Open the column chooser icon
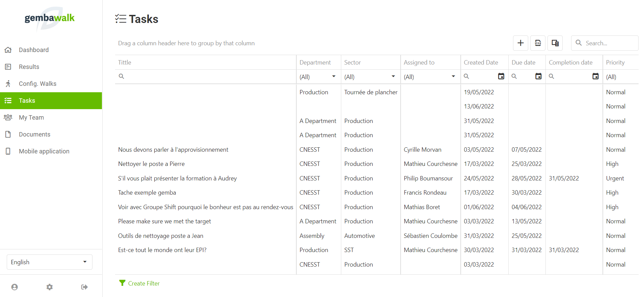The height and width of the screenshot is (297, 644). 555,43
